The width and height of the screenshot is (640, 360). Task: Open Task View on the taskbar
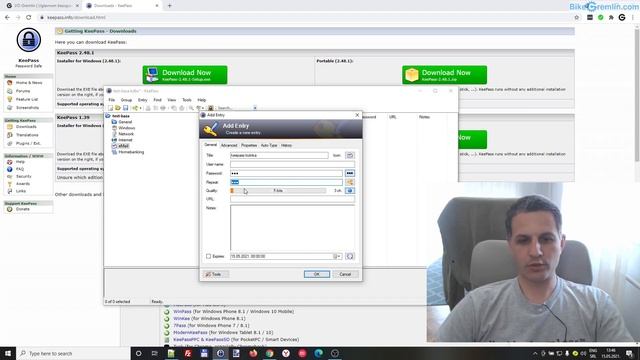(155, 353)
